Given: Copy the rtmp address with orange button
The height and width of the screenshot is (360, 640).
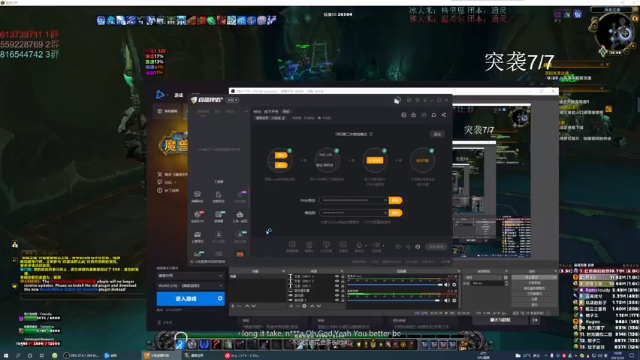Looking at the screenshot, I should (x=395, y=200).
